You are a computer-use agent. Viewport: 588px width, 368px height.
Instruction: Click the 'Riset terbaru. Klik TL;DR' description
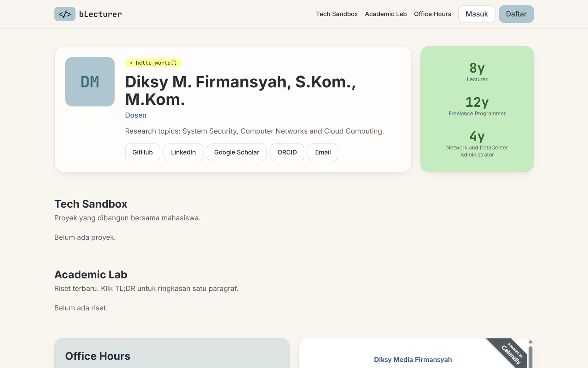coord(146,289)
